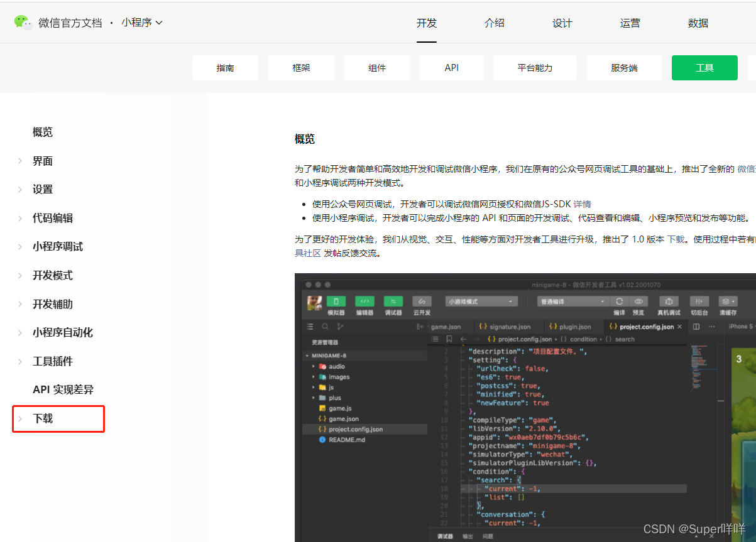756x542 pixels.
Task: Switch to the 设计 top tab
Action: 562,23
